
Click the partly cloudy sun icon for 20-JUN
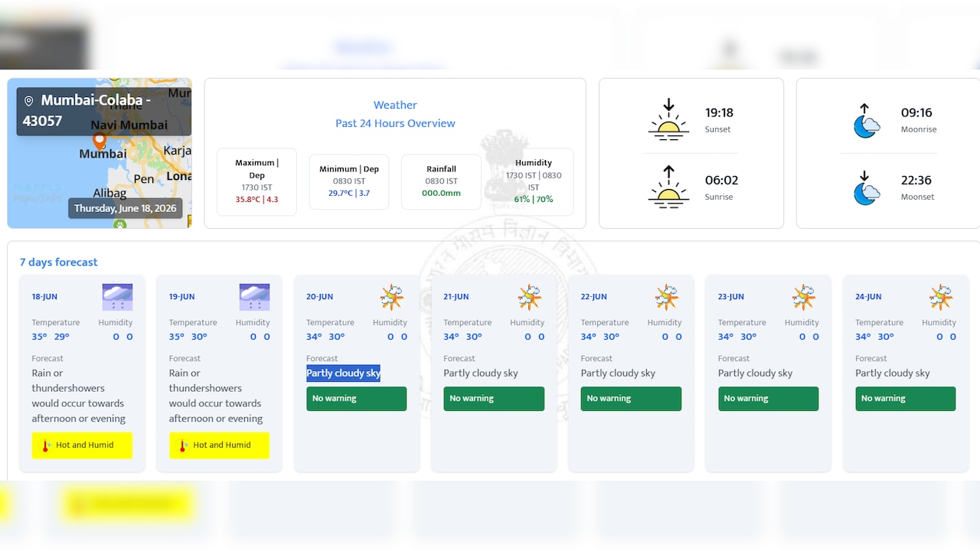[392, 297]
